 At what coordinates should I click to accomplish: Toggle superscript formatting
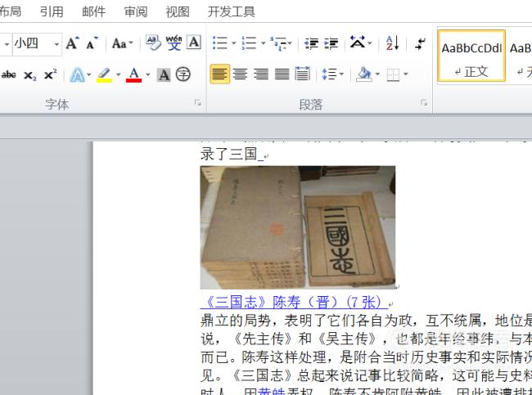coord(50,74)
